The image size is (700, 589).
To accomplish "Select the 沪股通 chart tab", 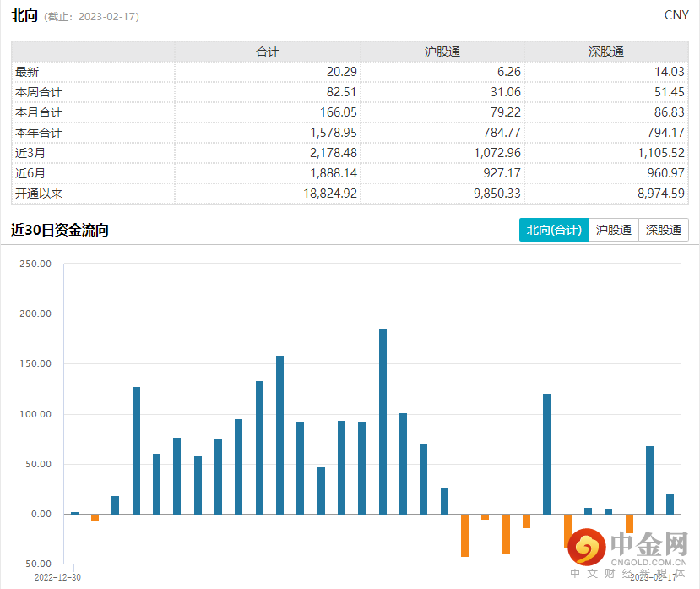I will tap(614, 230).
